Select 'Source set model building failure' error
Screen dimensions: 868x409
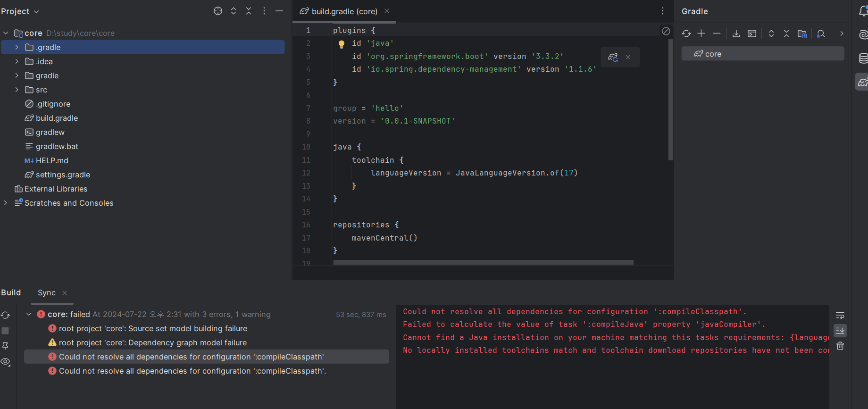click(x=148, y=328)
